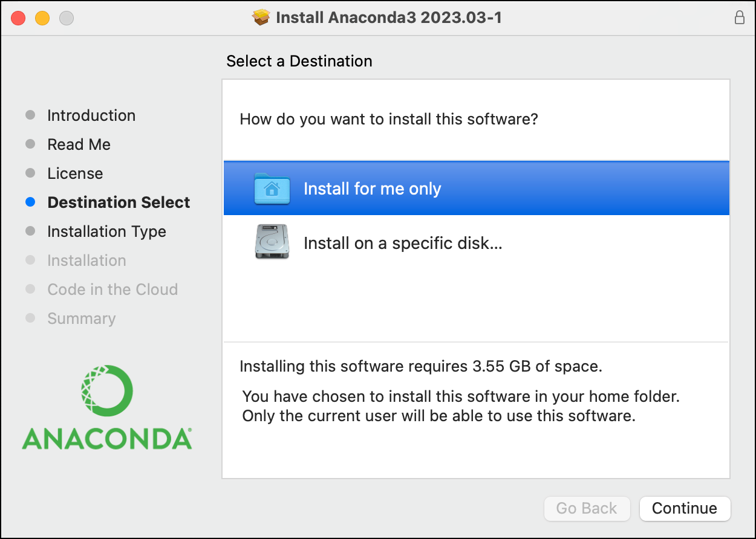Image resolution: width=756 pixels, height=539 pixels.
Task: Go to the Introduction step
Action: tap(91, 115)
